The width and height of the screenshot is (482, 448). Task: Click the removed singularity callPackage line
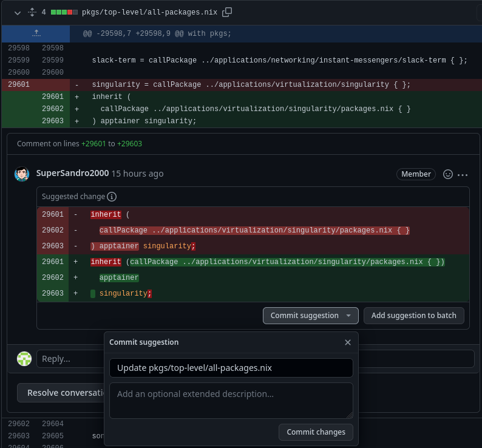click(251, 84)
